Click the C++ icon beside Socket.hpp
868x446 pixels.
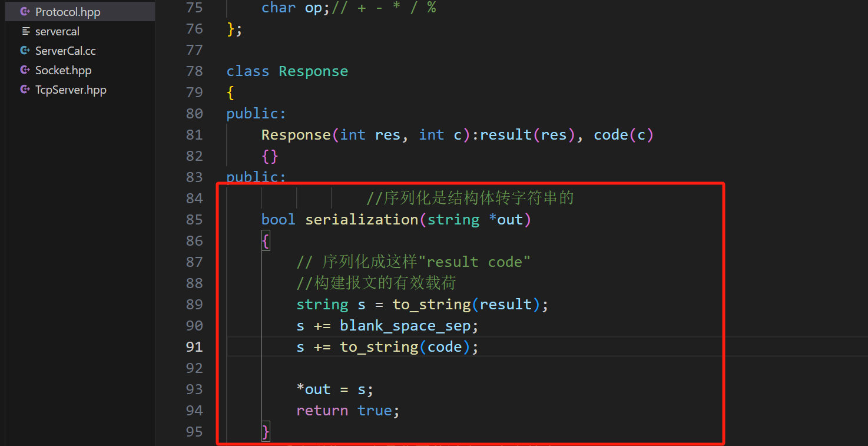pyautogui.click(x=25, y=70)
